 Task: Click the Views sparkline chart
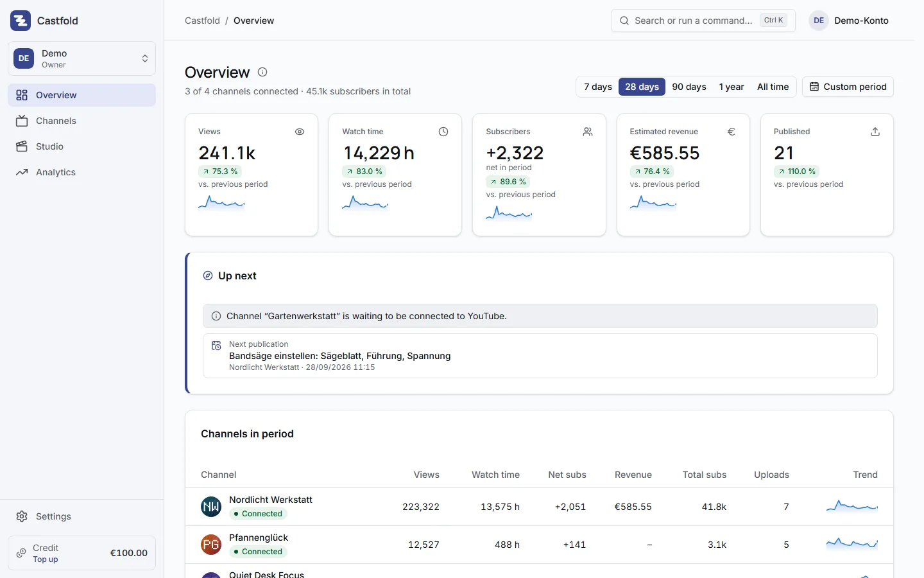(x=221, y=203)
